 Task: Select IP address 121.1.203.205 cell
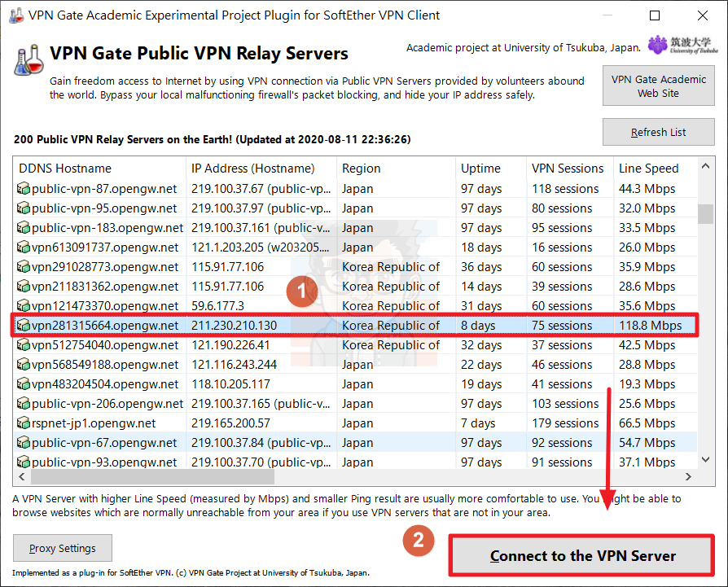point(261,248)
